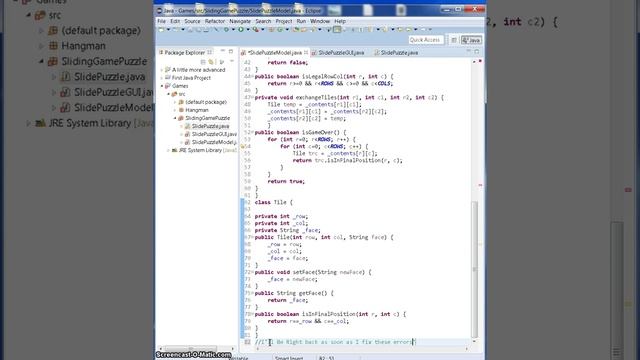Image resolution: width=640 pixels, height=360 pixels.
Task: Open the Navigate menu
Action: (240, 21)
